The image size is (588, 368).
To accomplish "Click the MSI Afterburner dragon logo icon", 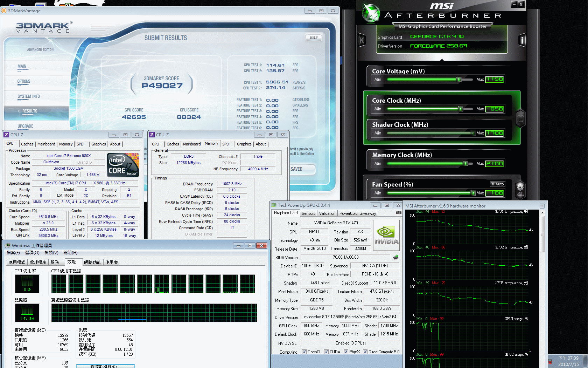I will 371,13.
